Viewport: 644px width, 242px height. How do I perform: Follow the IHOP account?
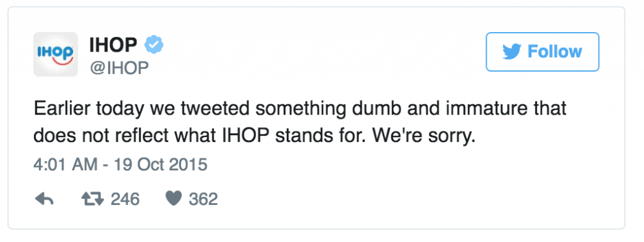click(542, 52)
